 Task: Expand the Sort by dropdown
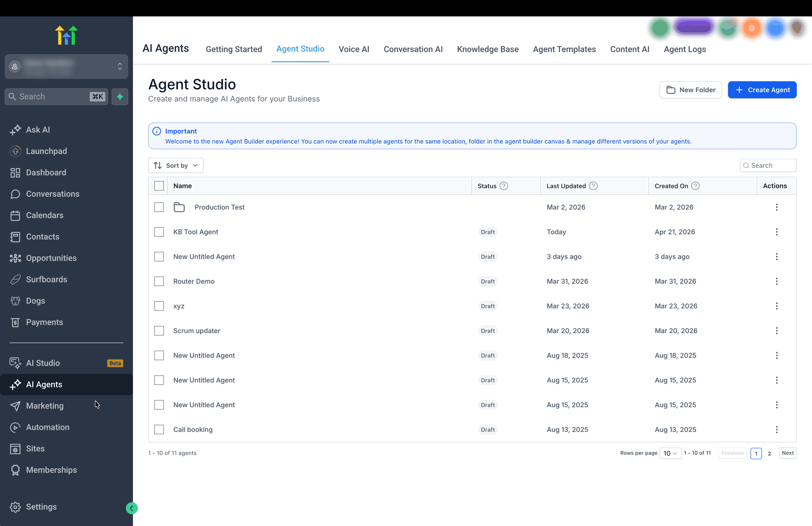point(176,165)
